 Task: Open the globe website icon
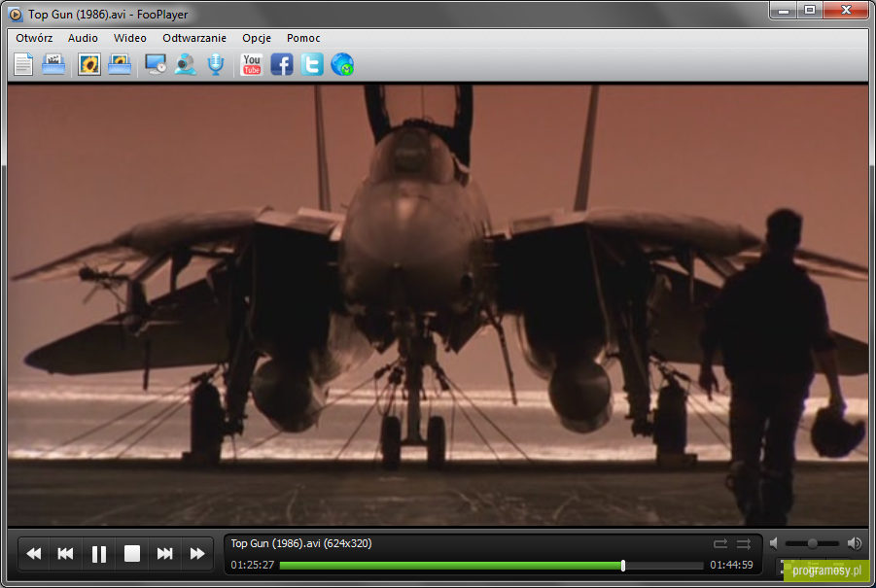point(342,64)
